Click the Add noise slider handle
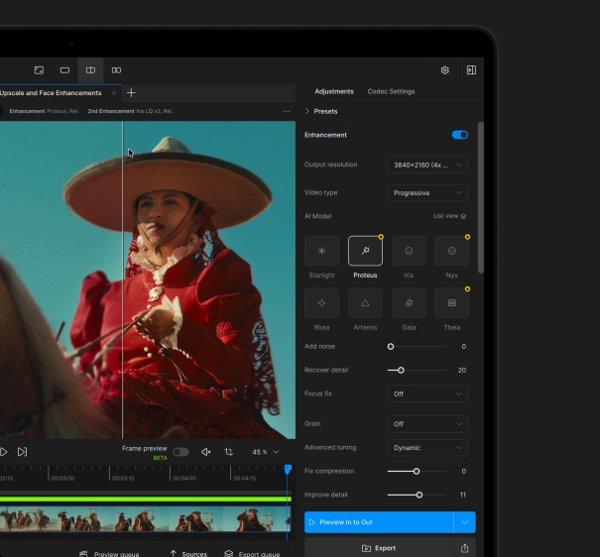Viewport: 600px width, 557px height. pyautogui.click(x=390, y=347)
